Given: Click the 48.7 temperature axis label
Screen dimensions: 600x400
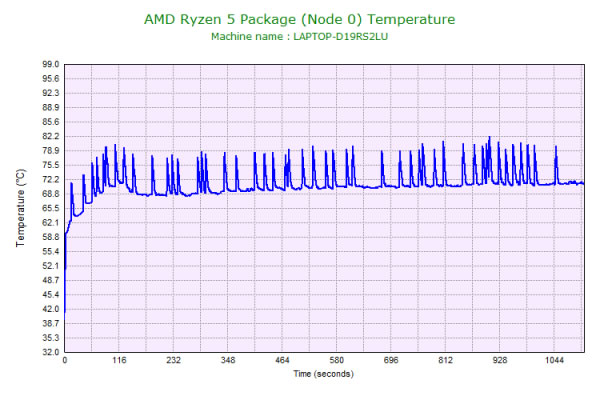Looking at the screenshot, I should (51, 280).
